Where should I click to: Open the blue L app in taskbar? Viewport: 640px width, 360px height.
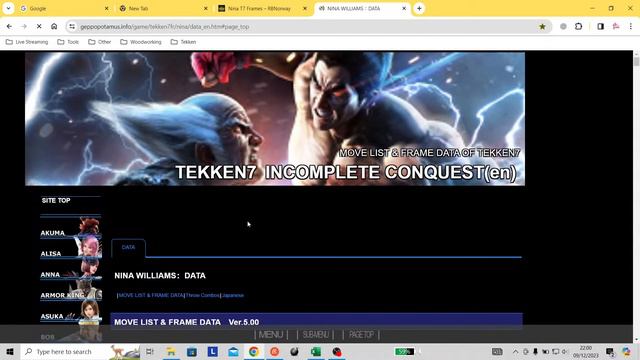pyautogui.click(x=212, y=351)
